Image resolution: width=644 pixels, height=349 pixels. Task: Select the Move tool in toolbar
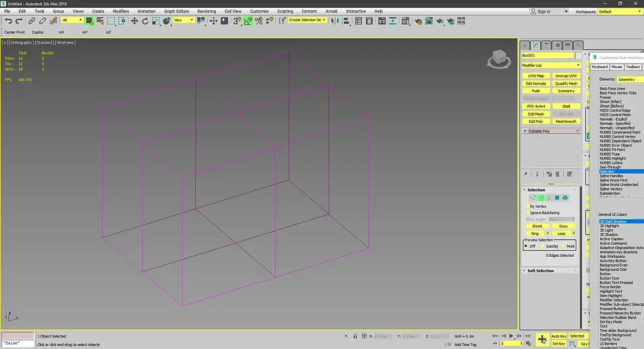[x=134, y=21]
